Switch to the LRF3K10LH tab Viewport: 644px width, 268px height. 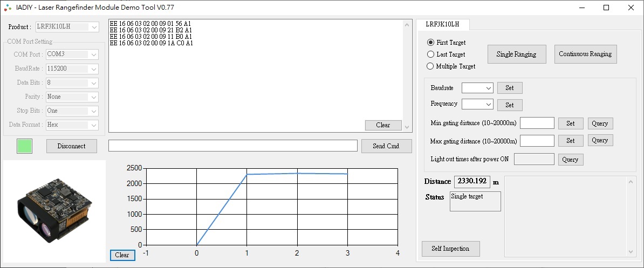(x=442, y=24)
